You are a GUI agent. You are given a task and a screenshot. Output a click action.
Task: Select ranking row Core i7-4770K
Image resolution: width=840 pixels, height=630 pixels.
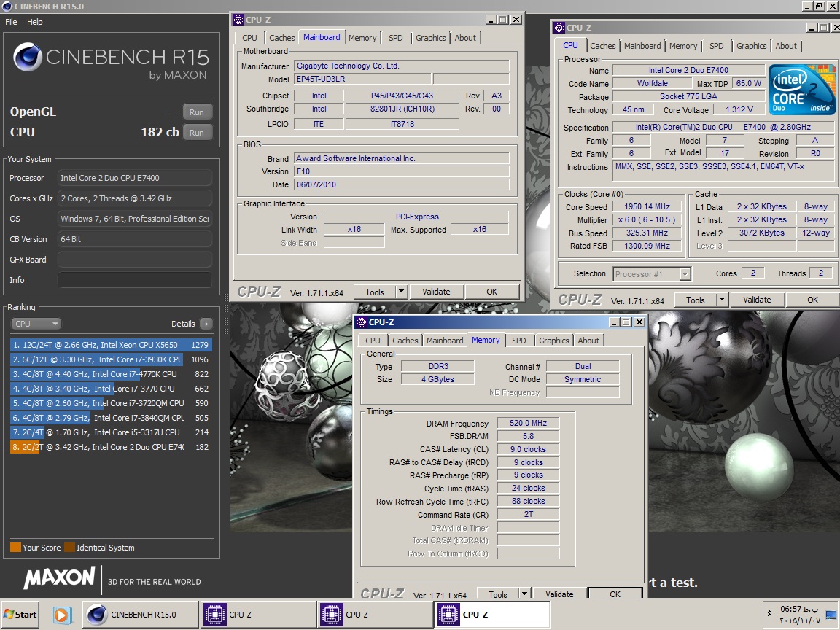111,374
